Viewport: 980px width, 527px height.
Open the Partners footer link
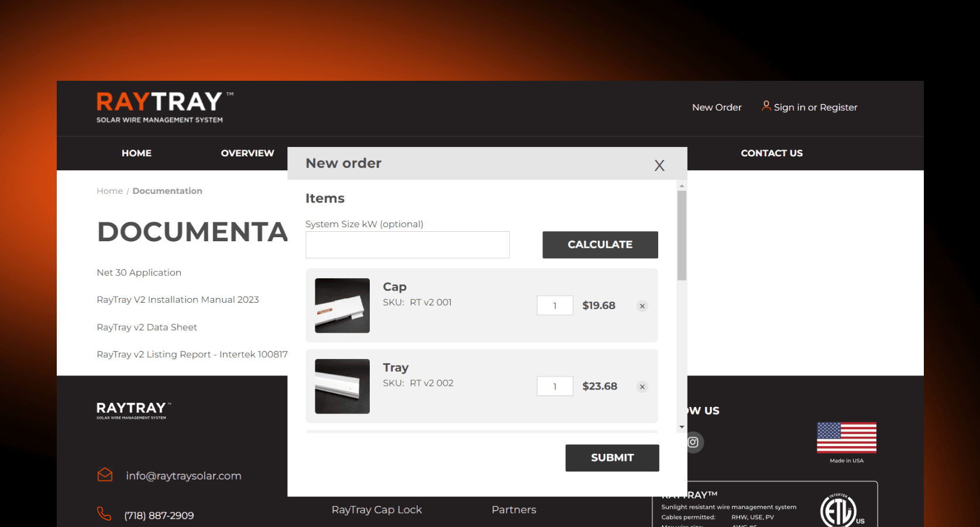click(x=514, y=510)
